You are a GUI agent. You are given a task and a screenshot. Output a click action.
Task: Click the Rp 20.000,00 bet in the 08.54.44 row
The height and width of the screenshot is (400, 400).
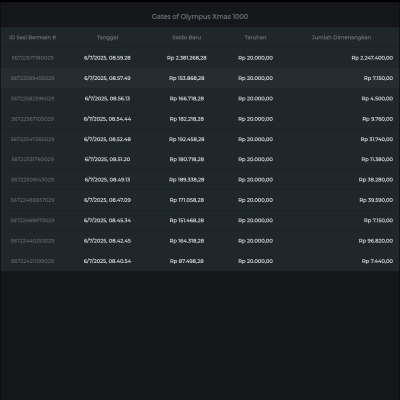255,119
